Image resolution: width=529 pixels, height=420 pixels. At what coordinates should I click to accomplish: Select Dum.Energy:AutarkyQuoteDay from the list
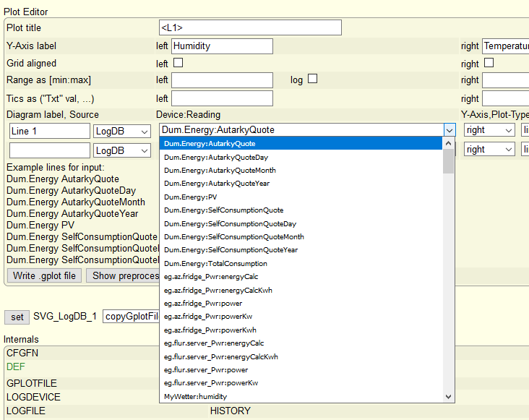(x=301, y=157)
